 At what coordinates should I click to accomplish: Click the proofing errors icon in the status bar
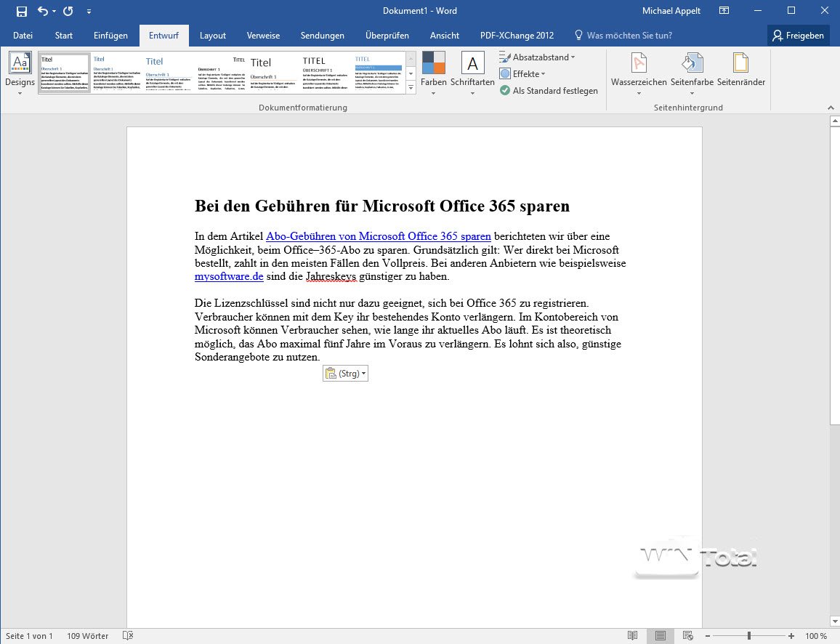pyautogui.click(x=127, y=636)
